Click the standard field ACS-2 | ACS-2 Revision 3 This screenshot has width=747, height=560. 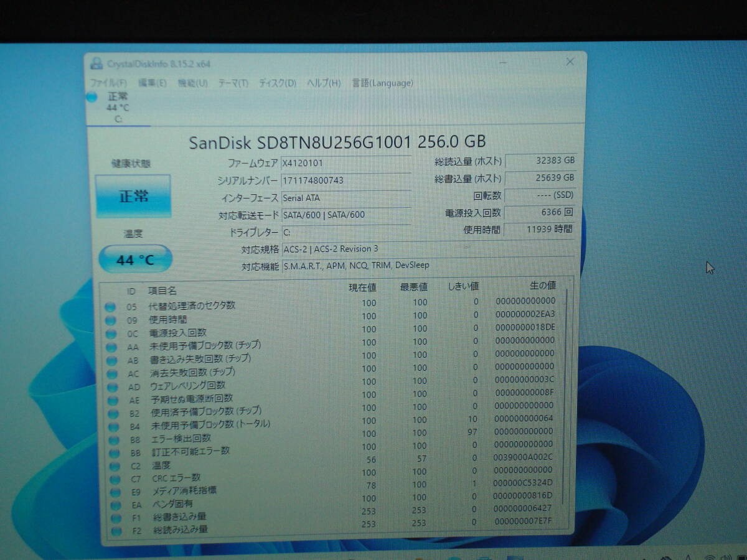[x=427, y=249]
